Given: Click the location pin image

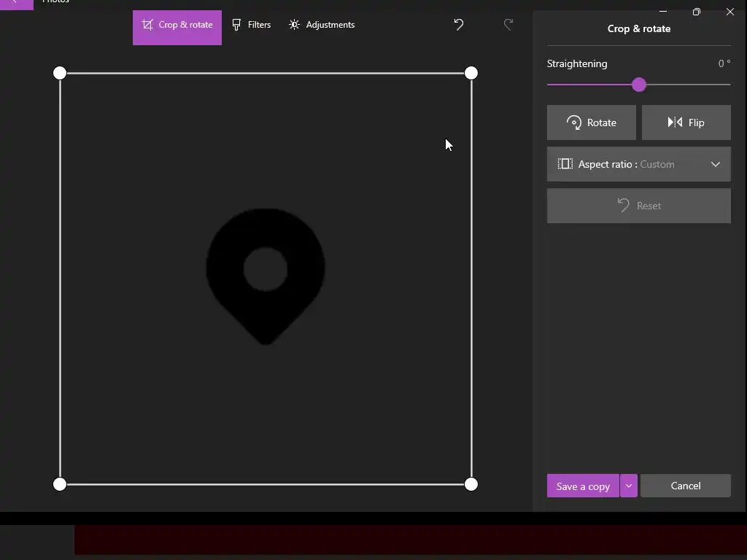Looking at the screenshot, I should tap(266, 276).
